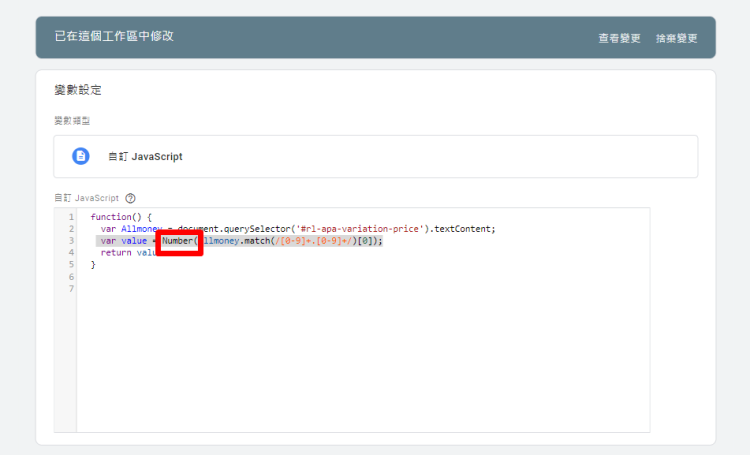
Task: Open help icon beside 自訂 JavaScript label
Action: [x=130, y=198]
